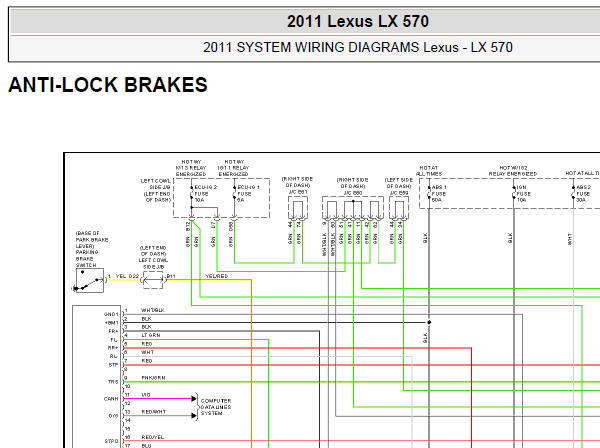This screenshot has height=448, width=600.
Task: Click the 'B11' connector pin label
Action: point(171,276)
